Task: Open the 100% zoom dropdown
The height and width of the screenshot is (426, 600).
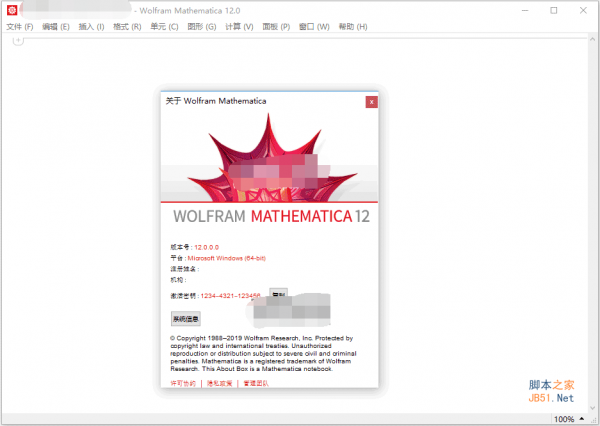Action: (570, 419)
